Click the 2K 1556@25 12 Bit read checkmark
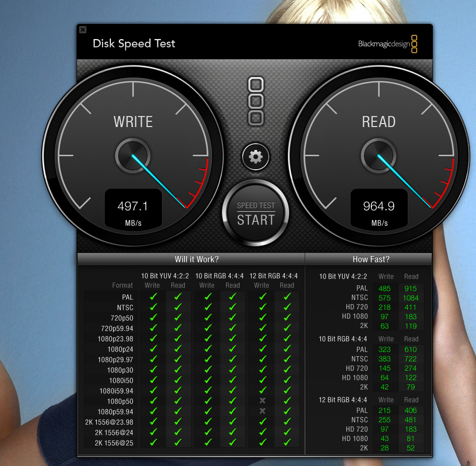The width and height of the screenshot is (476, 466). pyautogui.click(x=287, y=443)
